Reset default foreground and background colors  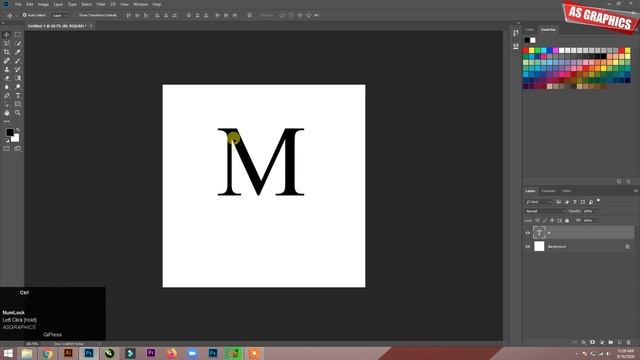(7, 140)
